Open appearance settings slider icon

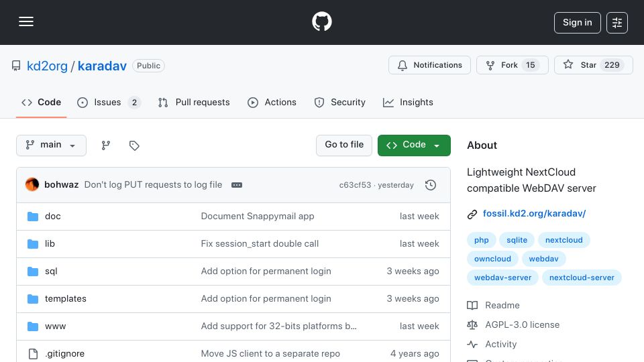pyautogui.click(x=617, y=23)
